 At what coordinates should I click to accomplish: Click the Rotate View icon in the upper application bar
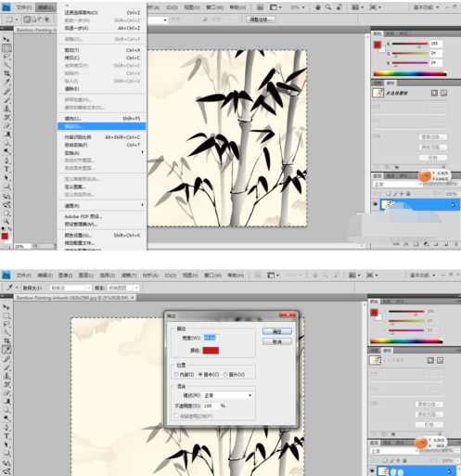(x=339, y=7)
